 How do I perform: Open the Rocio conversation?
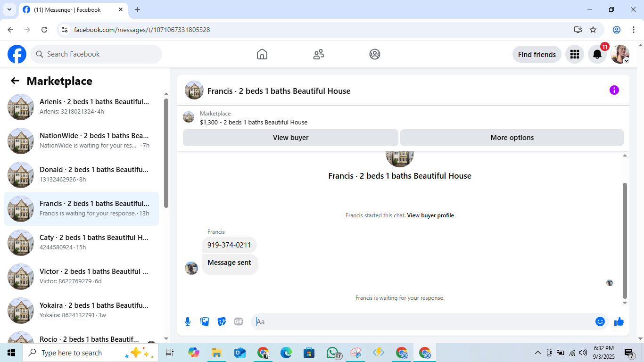(x=81, y=335)
